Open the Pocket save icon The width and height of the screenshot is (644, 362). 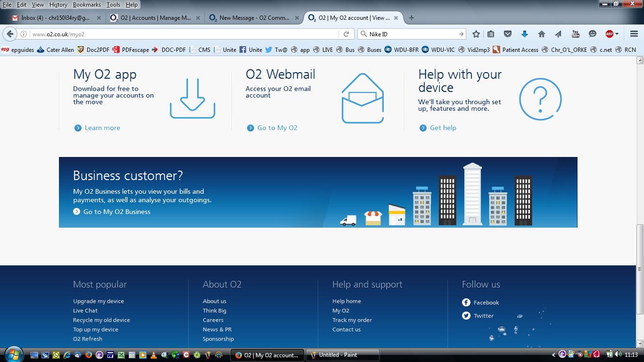point(508,34)
